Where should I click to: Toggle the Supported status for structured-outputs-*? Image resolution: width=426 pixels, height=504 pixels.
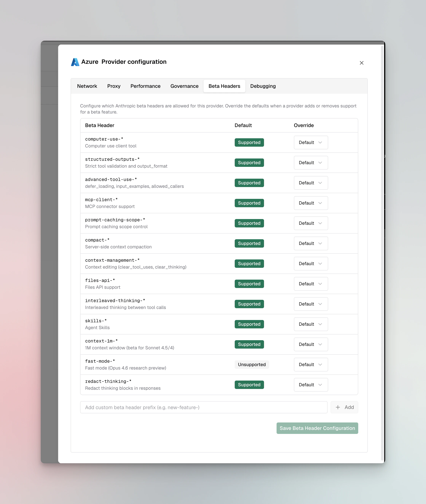click(x=249, y=163)
